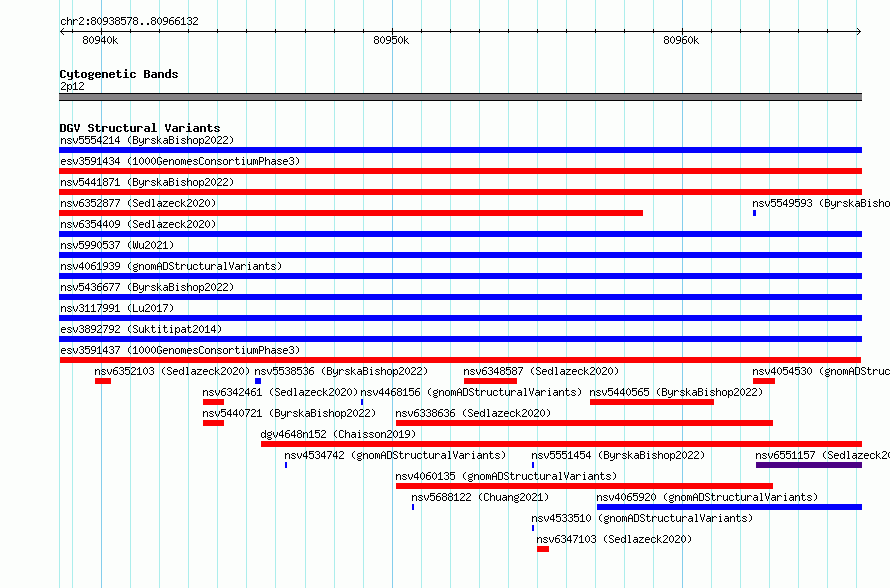Click the nsv4060135 red variant bar
Image resolution: width=890 pixels, height=588 pixels.
(584, 486)
